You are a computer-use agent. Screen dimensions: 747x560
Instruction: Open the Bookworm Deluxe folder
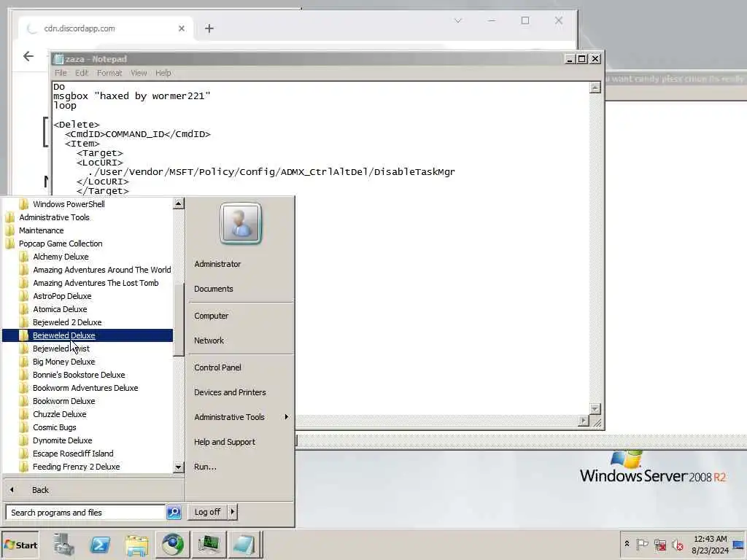coord(64,402)
